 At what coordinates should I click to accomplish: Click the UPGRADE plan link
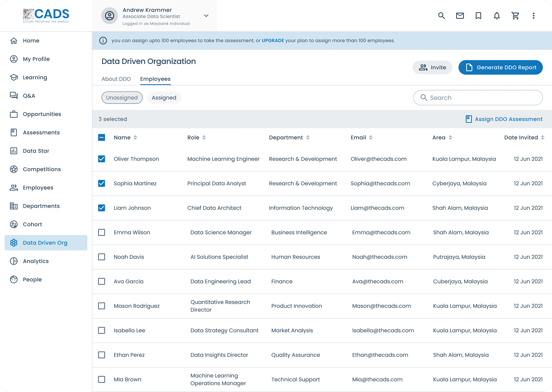(x=273, y=41)
